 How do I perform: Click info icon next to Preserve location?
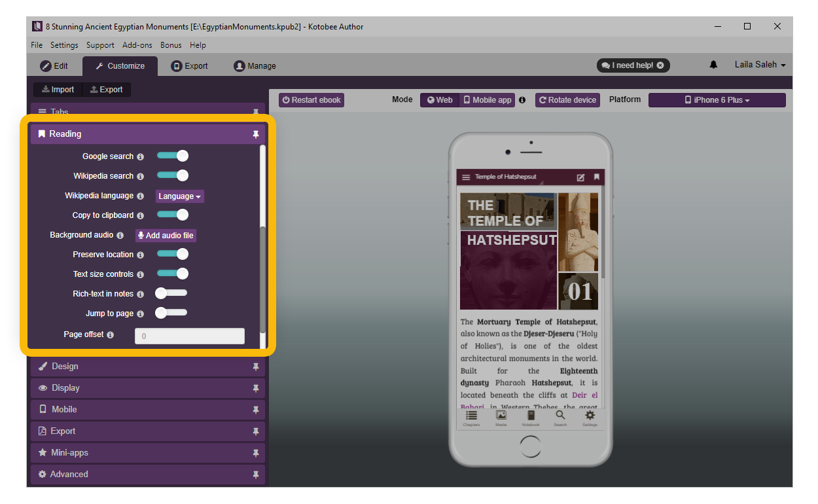140,255
